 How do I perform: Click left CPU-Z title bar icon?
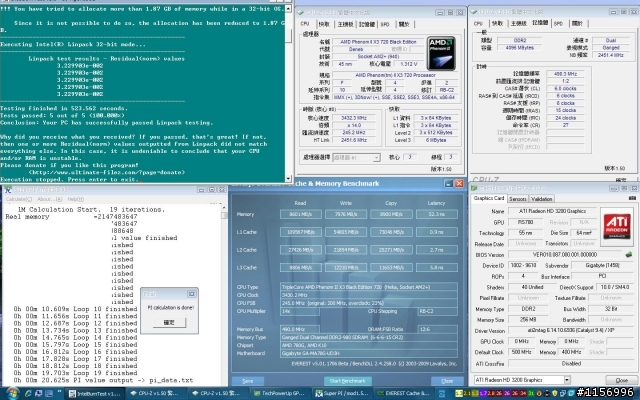[x=301, y=12]
